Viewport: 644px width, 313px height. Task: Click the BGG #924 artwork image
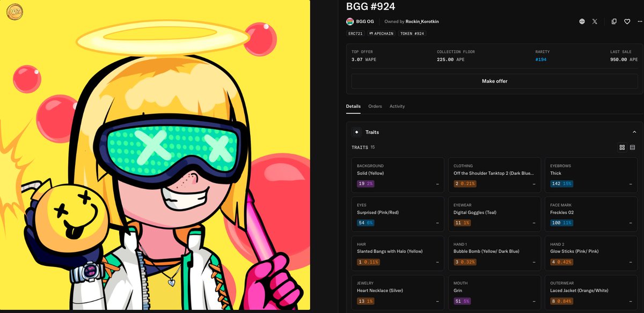coord(155,155)
